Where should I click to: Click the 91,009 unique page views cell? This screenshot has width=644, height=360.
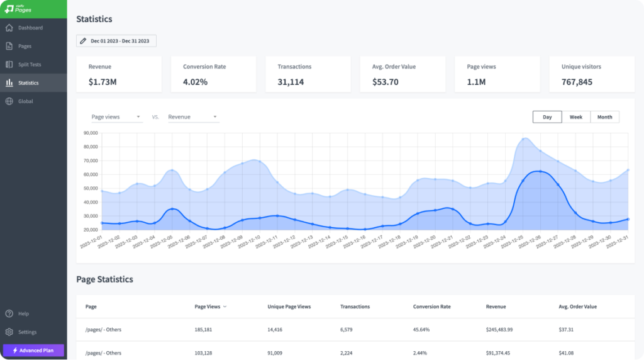(x=275, y=353)
